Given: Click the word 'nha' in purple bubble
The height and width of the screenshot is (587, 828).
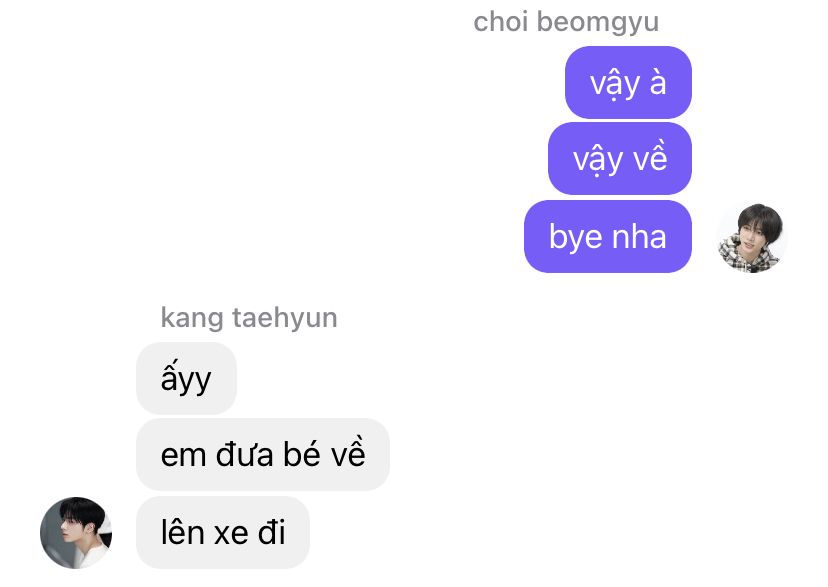Looking at the screenshot, I should coord(639,236).
